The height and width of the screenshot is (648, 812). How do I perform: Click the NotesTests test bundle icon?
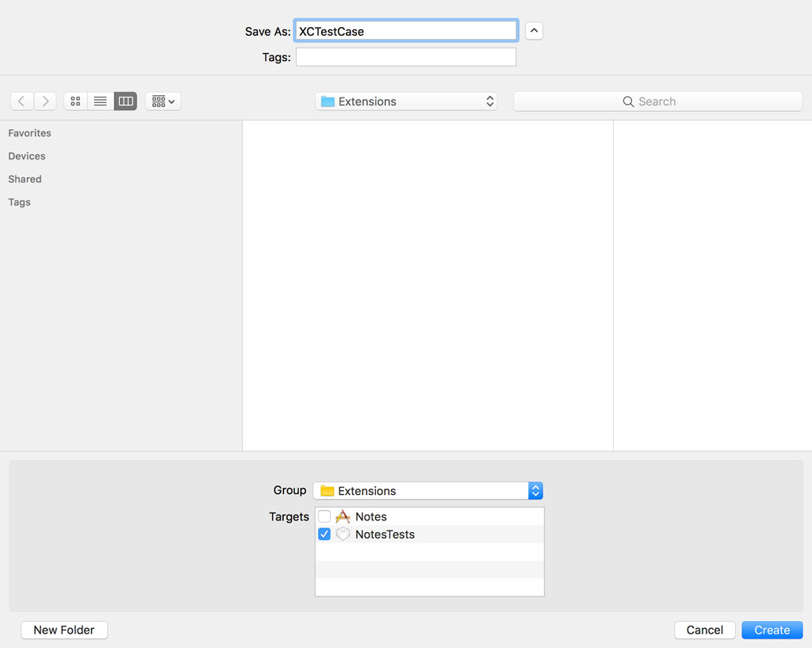point(342,534)
